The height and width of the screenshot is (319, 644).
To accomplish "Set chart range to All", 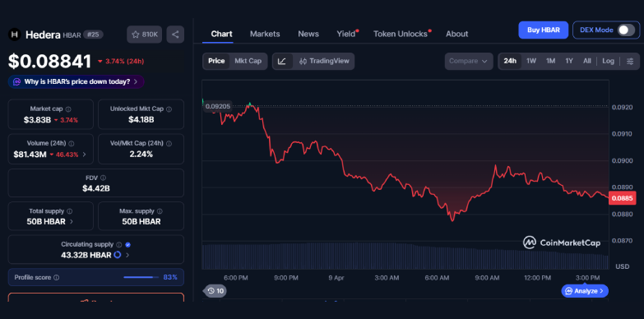I will click(587, 61).
